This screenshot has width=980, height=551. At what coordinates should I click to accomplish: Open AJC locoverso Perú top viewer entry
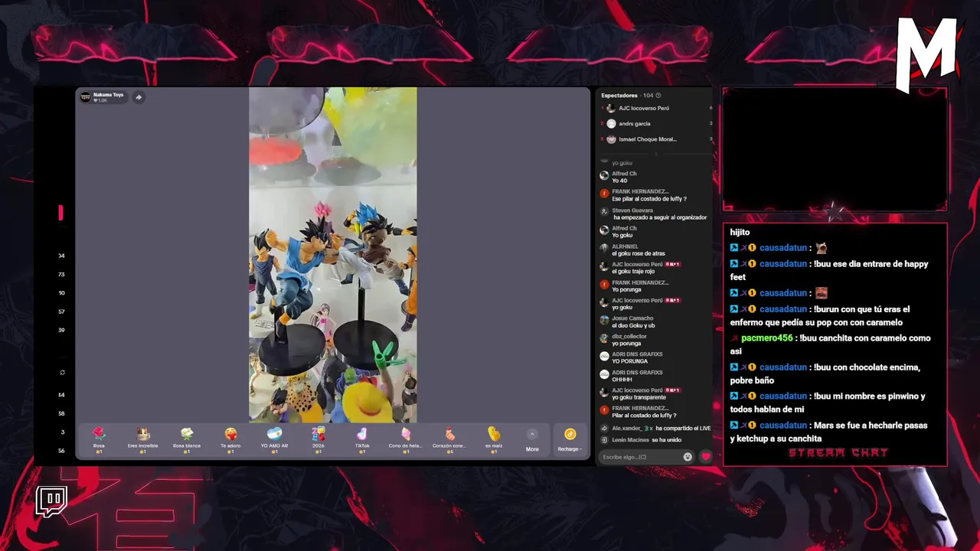tap(655, 108)
